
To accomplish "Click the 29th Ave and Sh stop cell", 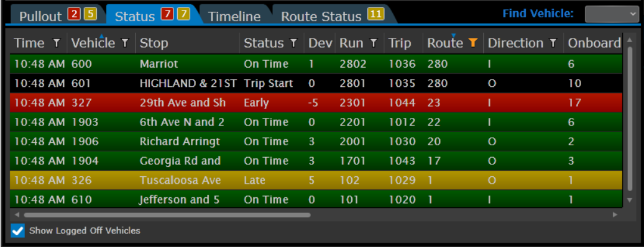I will [182, 102].
